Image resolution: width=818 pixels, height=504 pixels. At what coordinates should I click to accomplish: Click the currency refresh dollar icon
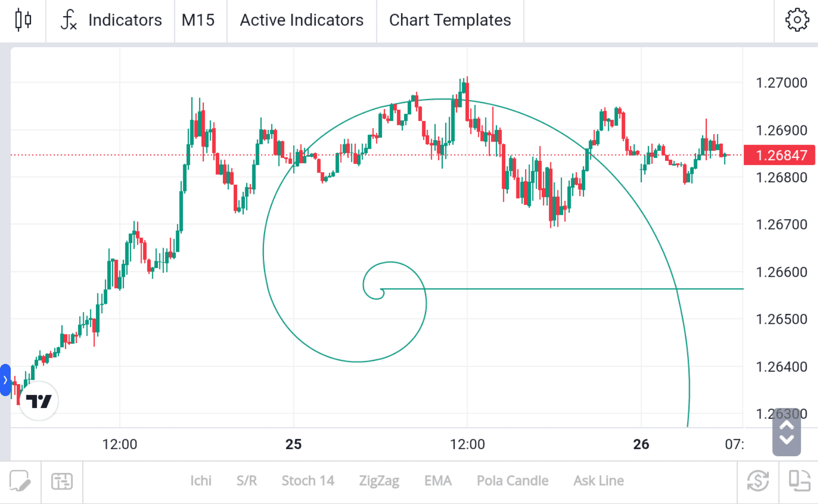(x=758, y=481)
